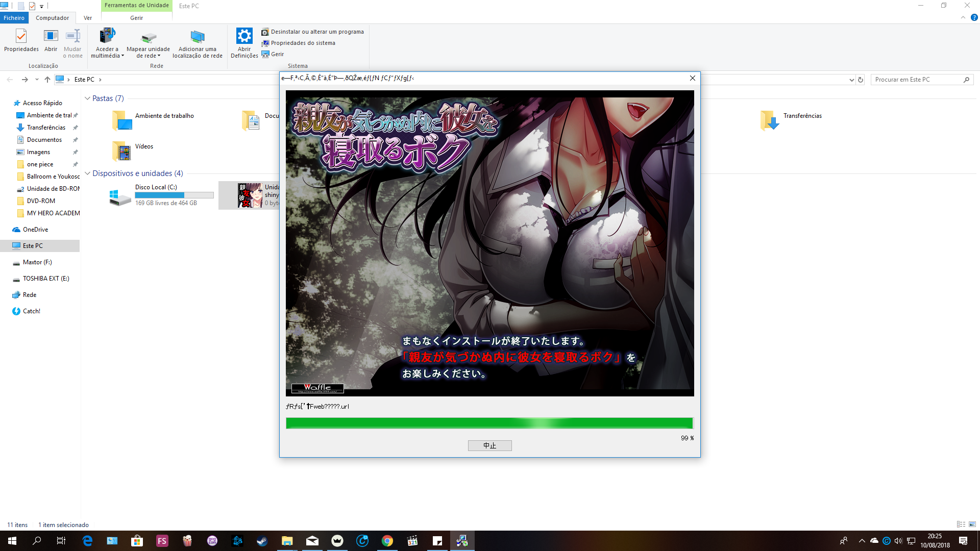Collapse Dispositivos e unidades (4) group

(87, 173)
